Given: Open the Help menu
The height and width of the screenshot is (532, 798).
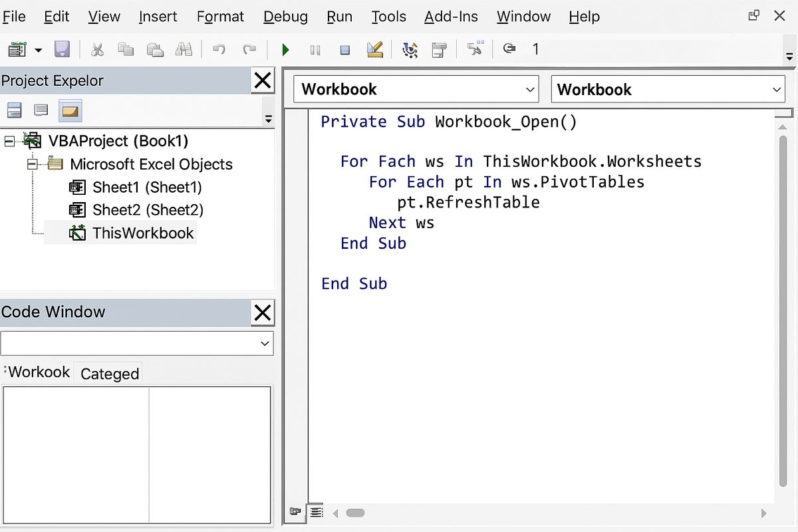Looking at the screenshot, I should (x=585, y=17).
